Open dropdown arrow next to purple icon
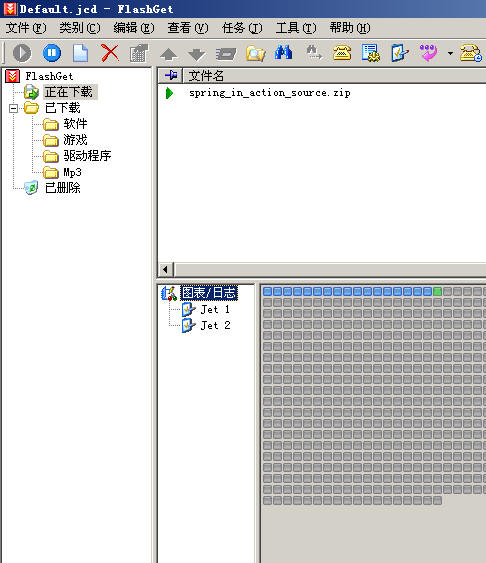 point(450,53)
